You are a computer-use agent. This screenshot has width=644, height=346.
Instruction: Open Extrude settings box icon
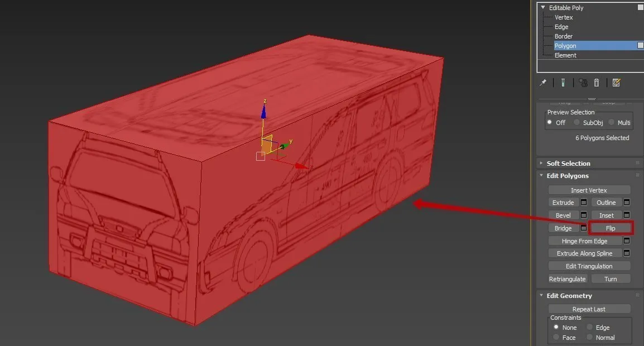tap(584, 203)
